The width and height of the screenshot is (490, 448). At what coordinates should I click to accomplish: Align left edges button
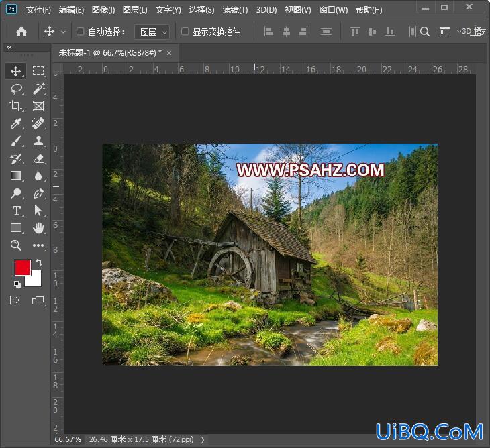268,32
